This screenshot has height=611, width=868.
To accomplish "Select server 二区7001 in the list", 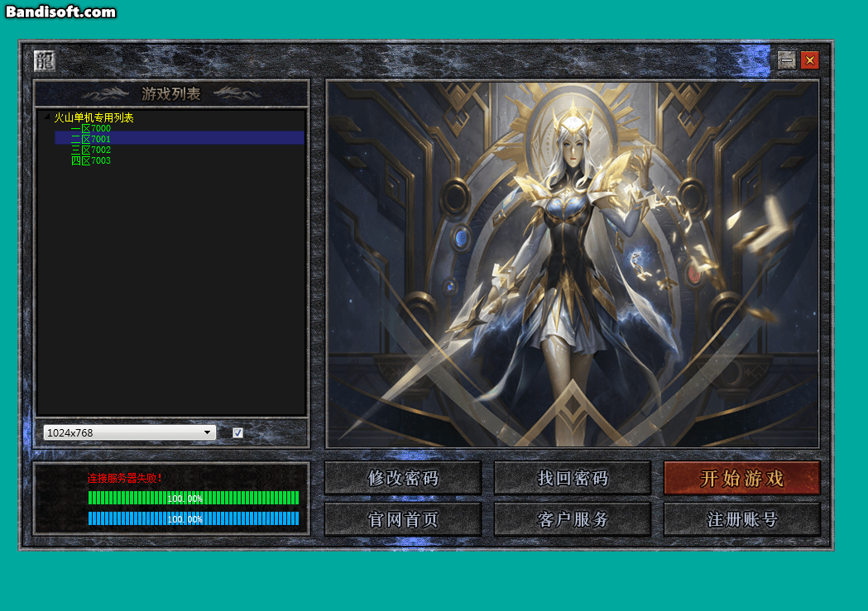I will pos(91,140).
